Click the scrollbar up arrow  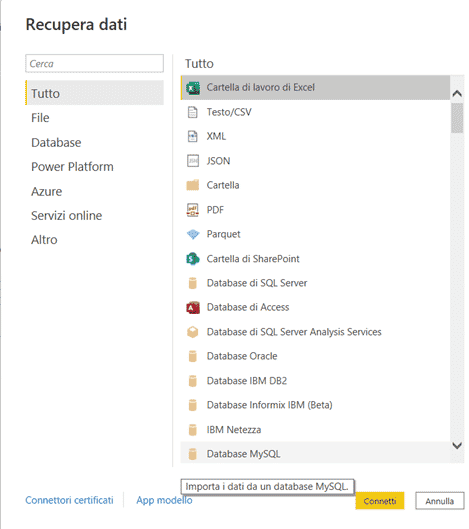(457, 93)
